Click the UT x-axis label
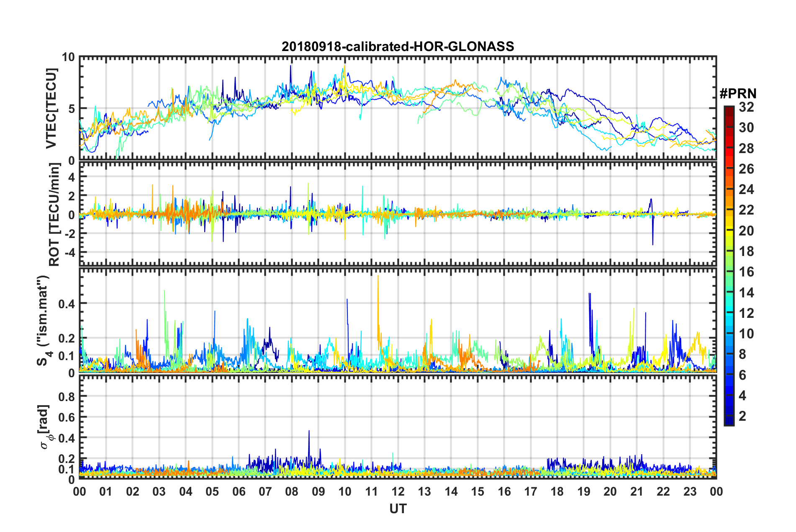 click(398, 509)
